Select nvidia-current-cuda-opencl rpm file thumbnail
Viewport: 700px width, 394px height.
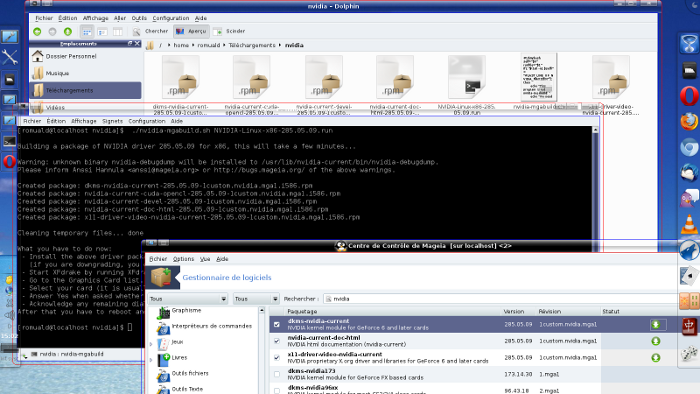click(251, 77)
